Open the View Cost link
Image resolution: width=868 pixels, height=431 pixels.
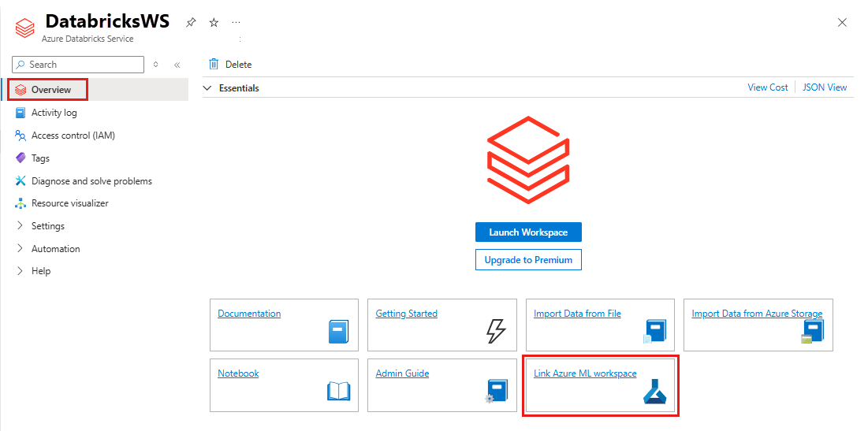(x=767, y=87)
